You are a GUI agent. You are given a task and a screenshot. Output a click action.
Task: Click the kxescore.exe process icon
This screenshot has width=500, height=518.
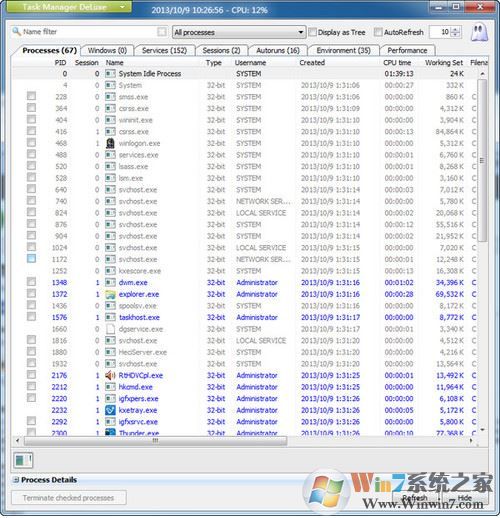point(110,271)
